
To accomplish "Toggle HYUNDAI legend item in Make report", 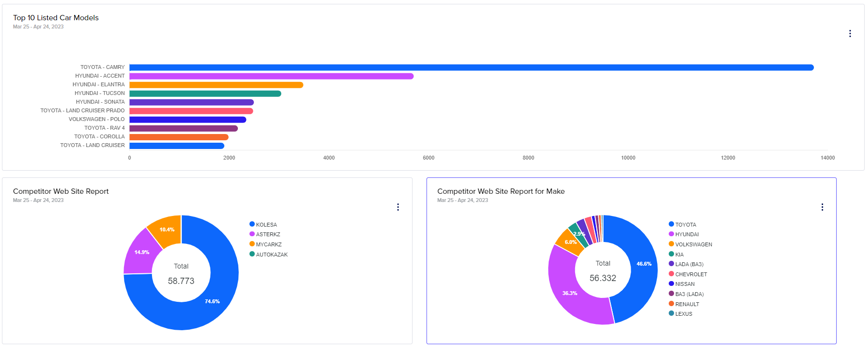I will coord(684,234).
